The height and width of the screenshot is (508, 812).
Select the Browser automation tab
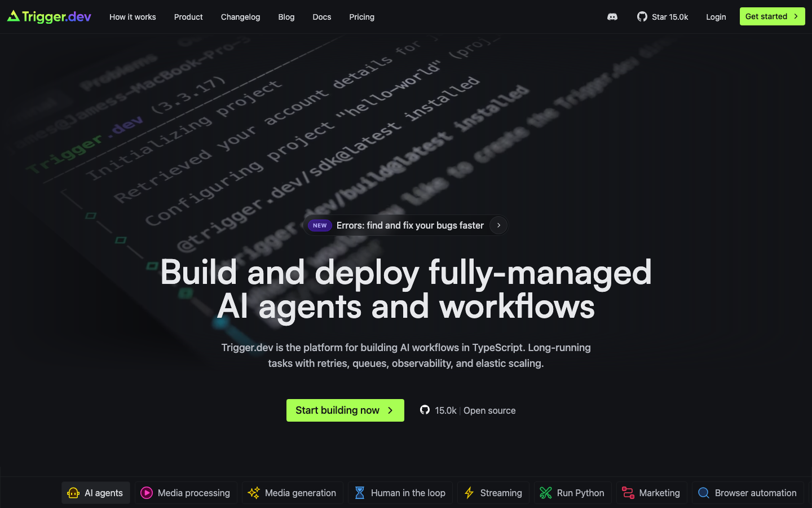point(748,493)
